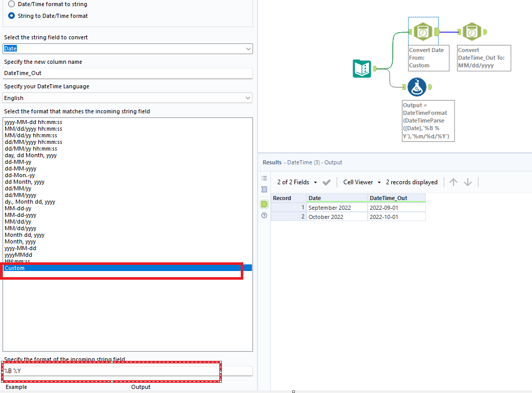The image size is (532, 393).
Task: Open the DateTime Language dropdown showing 'English'
Action: click(x=248, y=97)
